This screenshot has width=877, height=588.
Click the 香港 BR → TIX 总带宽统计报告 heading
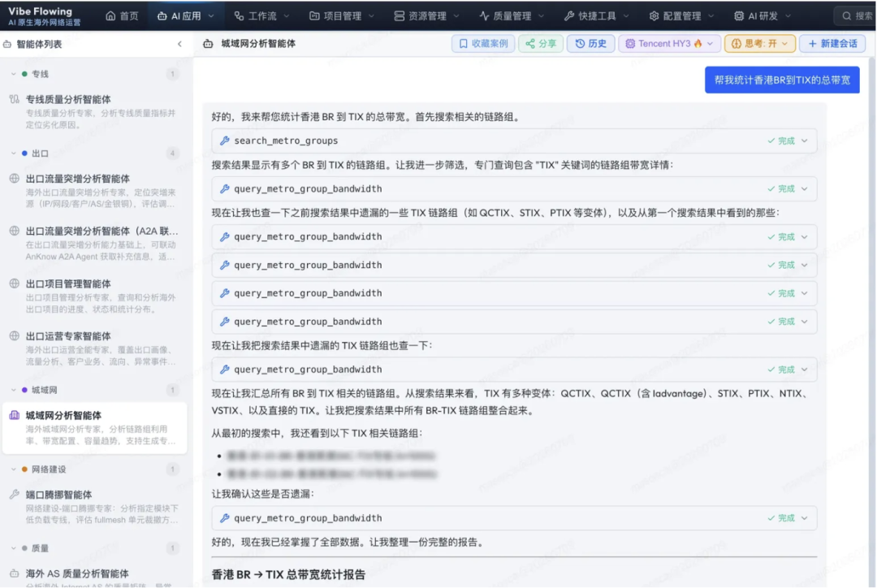[288, 574]
